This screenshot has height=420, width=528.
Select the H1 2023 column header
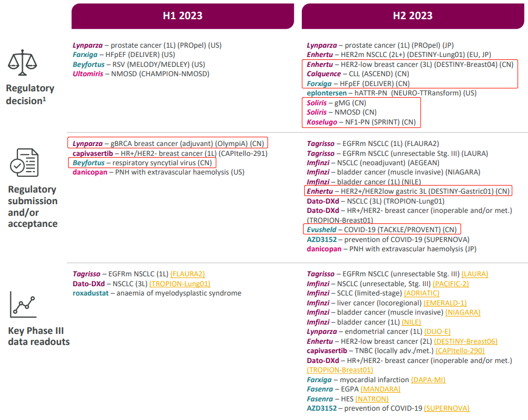click(182, 16)
